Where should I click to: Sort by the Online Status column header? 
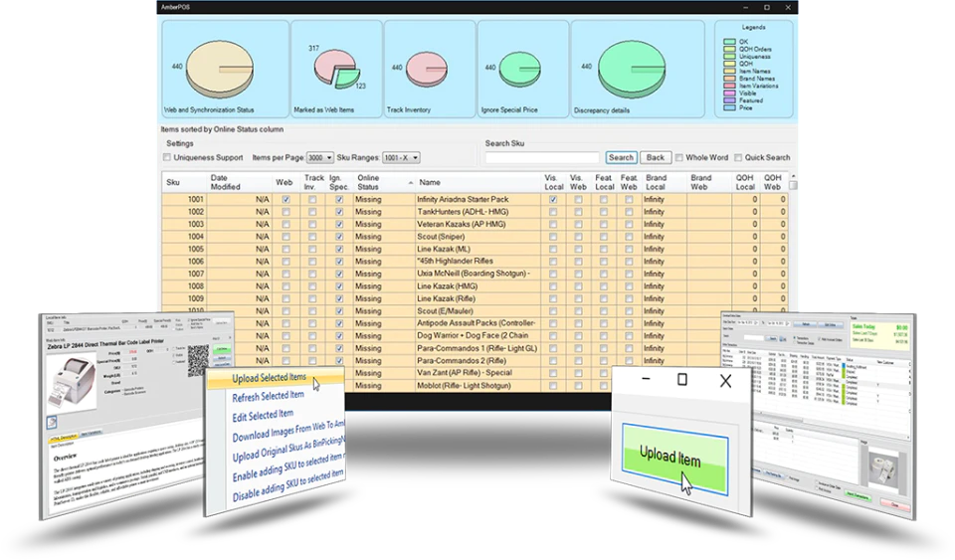pyautogui.click(x=384, y=182)
